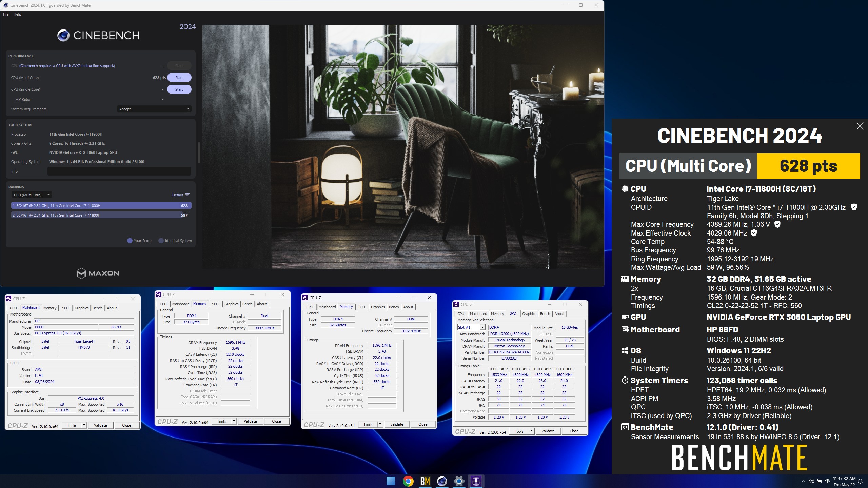This screenshot has width=868, height=488.
Task: Open Tools dropdown arrow in CPU-Z SPD window
Action: click(532, 431)
